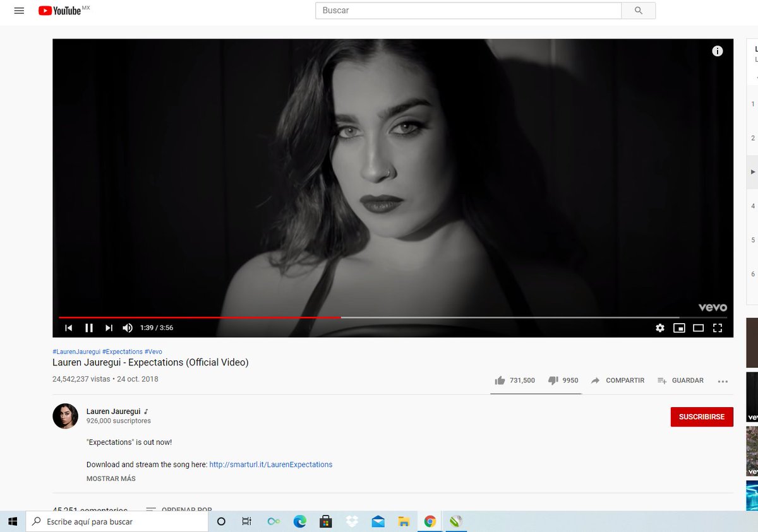The image size is (758, 532).
Task: Open Mail app from taskbar
Action: click(x=378, y=522)
